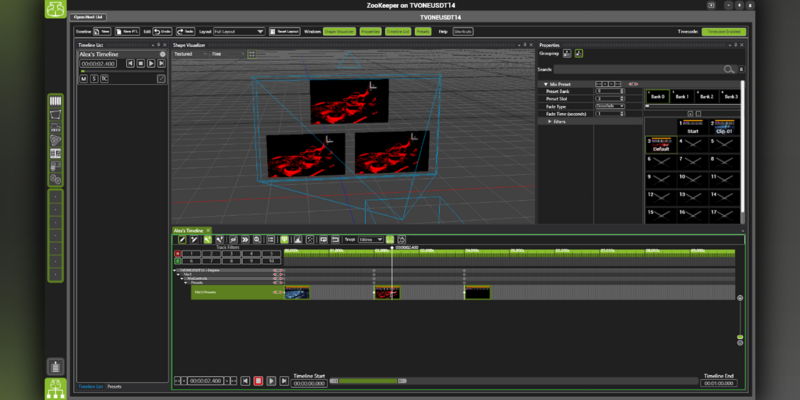Select preset slot 1 Start thumbnail
Viewport: 800px width, 400px height.
(693, 127)
